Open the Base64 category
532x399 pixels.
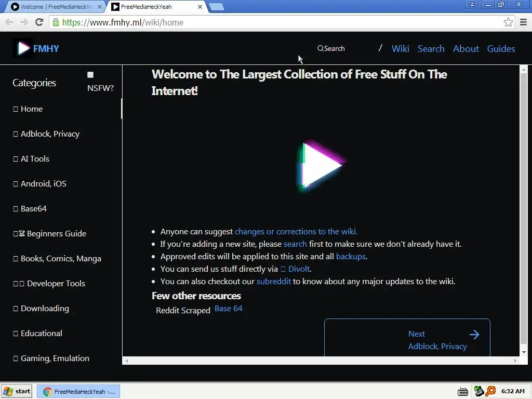point(30,209)
